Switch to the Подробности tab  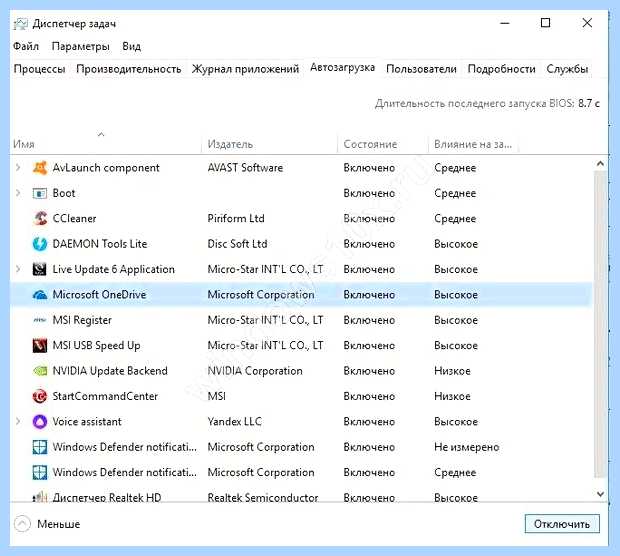point(501,69)
